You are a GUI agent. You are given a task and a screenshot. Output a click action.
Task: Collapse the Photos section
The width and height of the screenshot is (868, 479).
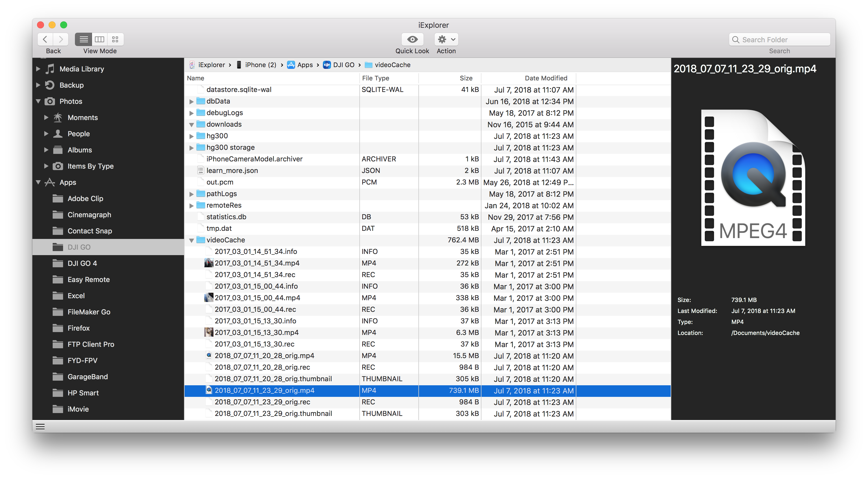(38, 101)
